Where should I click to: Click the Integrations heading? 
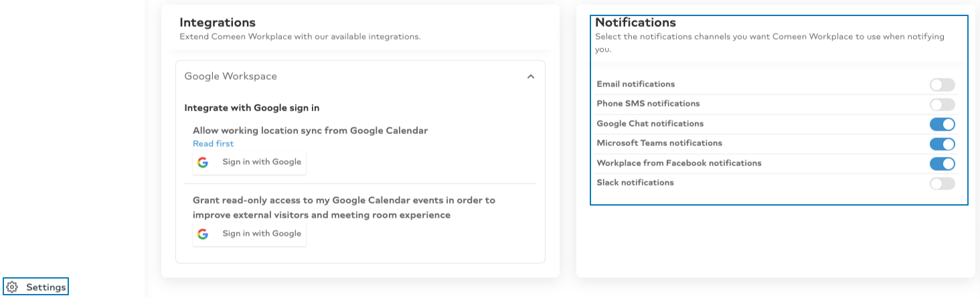218,23
